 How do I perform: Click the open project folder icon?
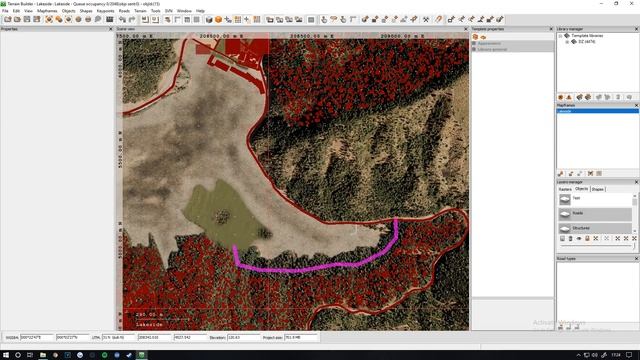[x=17, y=19]
